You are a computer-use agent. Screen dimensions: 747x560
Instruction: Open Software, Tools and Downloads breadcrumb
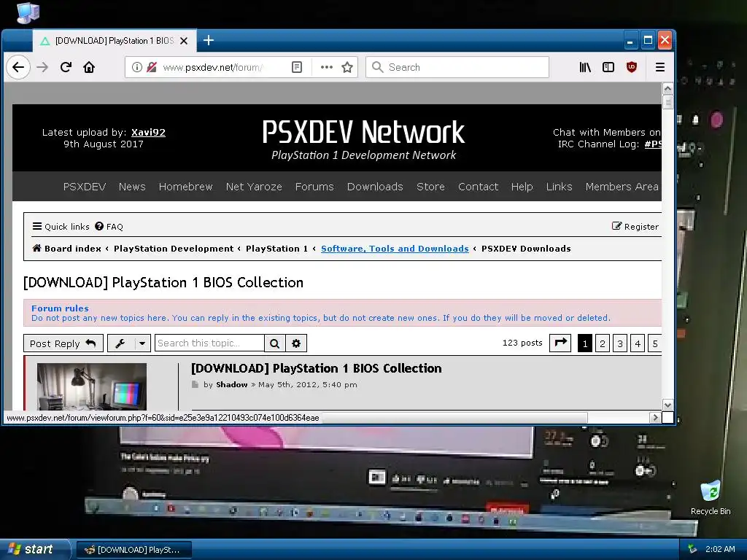coord(395,249)
